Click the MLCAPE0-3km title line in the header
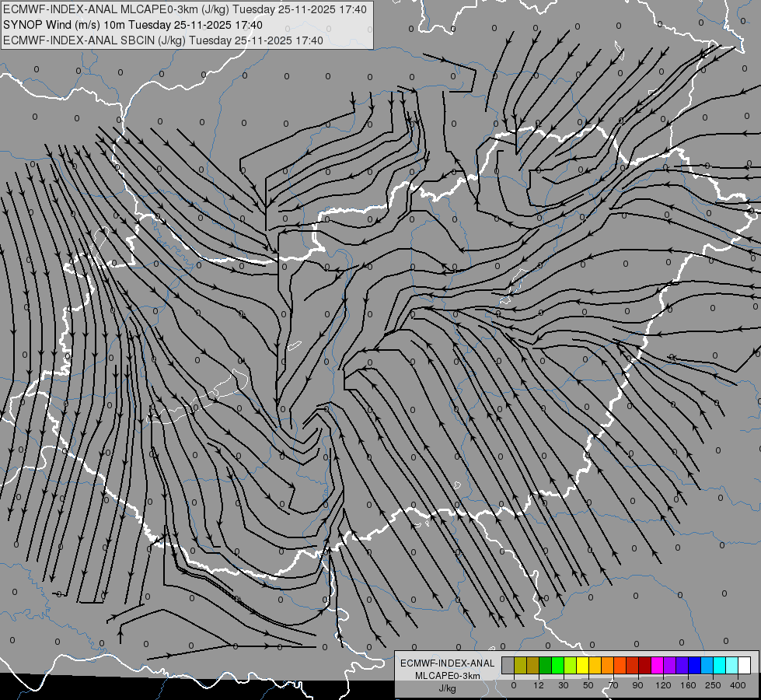Screen dimensions: 761x700 point(185,9)
